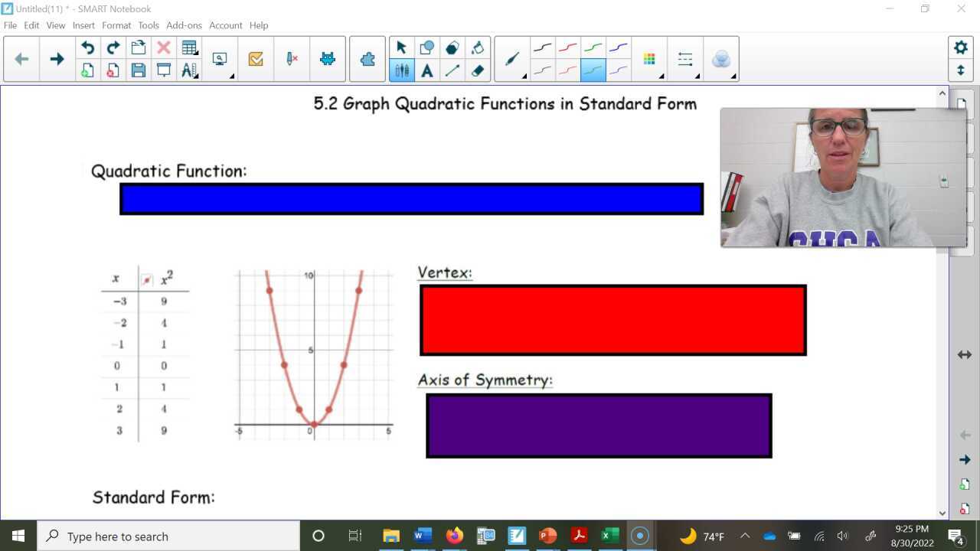Image resolution: width=980 pixels, height=551 pixels.
Task: Open the transparency tool flyout arrow
Action: pyautogui.click(x=733, y=77)
